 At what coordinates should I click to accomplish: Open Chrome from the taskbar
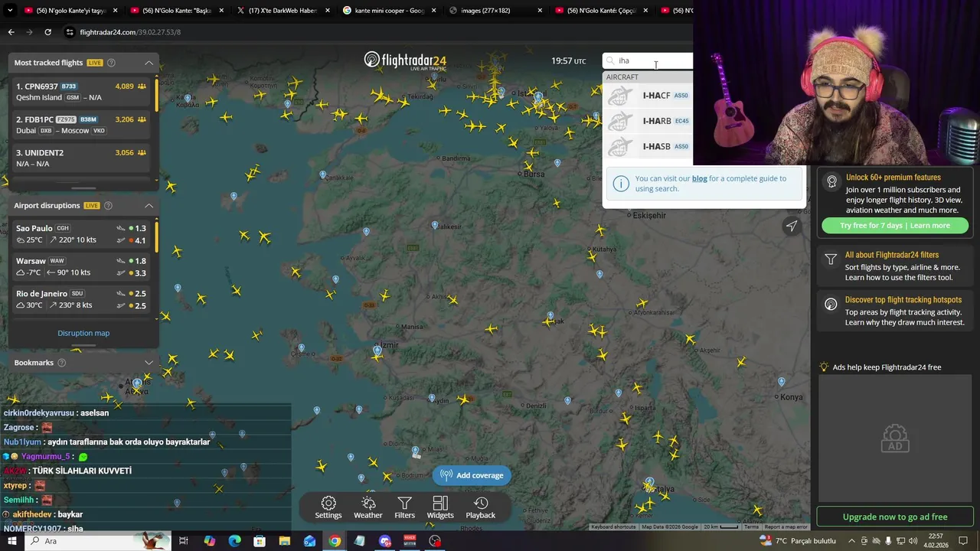pyautogui.click(x=335, y=541)
